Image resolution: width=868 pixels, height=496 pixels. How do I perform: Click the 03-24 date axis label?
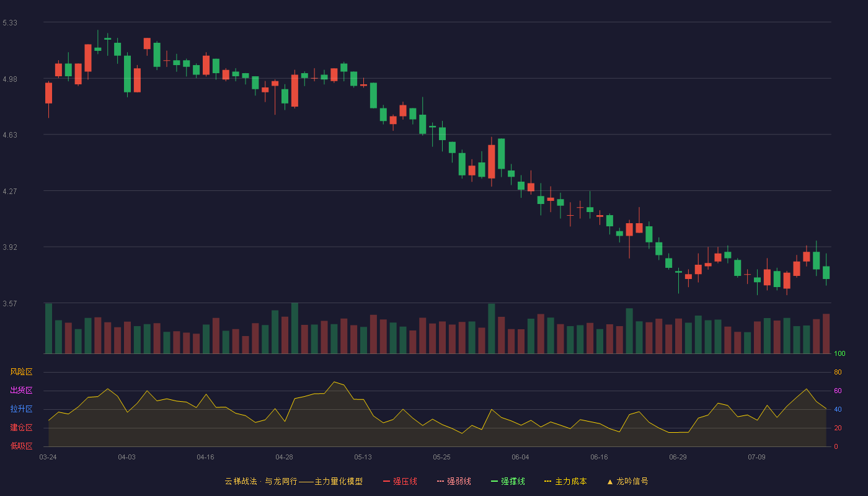coord(48,457)
